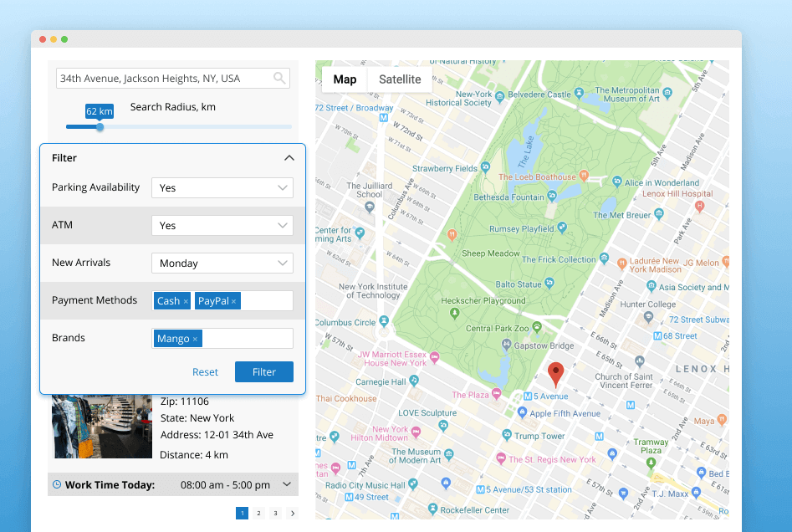This screenshot has height=532, width=792.
Task: Click the search magnifier icon in address field
Action: 279,78
